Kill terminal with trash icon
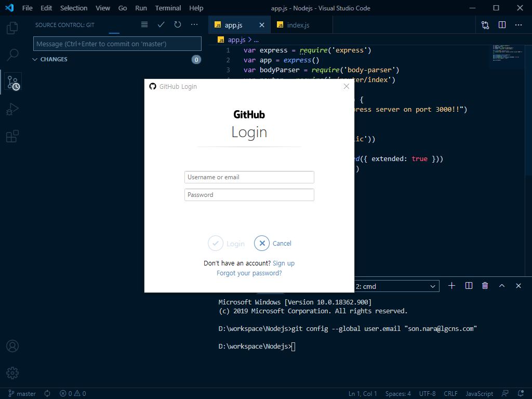 [485, 286]
